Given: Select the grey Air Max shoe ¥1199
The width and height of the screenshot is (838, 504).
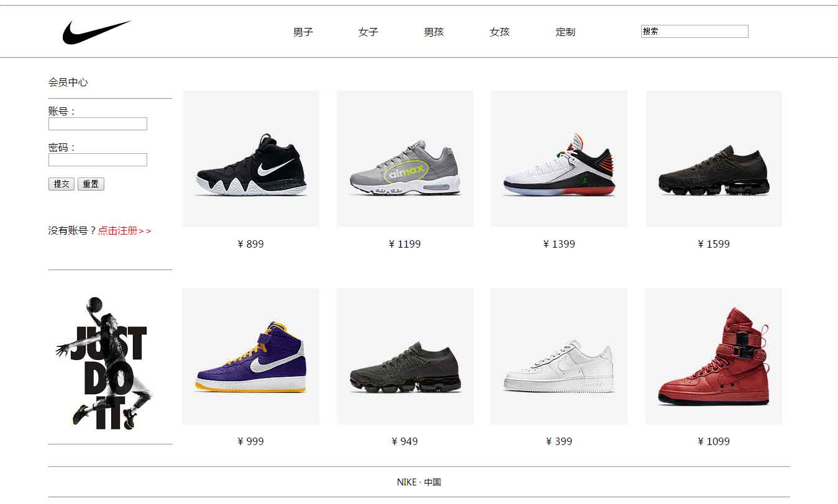Looking at the screenshot, I should [405, 159].
